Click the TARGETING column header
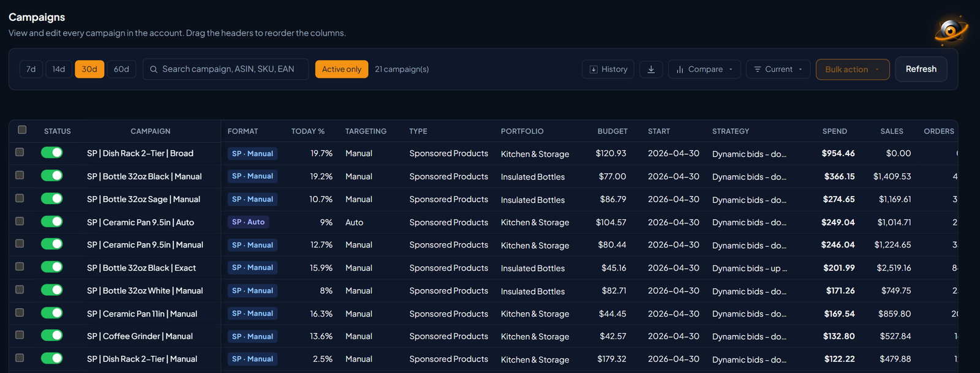This screenshot has height=373, width=980. coord(366,131)
